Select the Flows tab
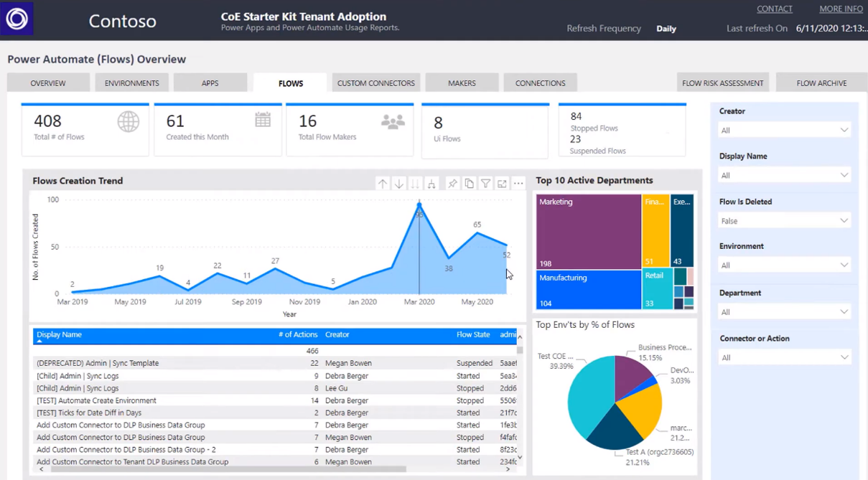Image resolution: width=868 pixels, height=480 pixels. point(291,83)
